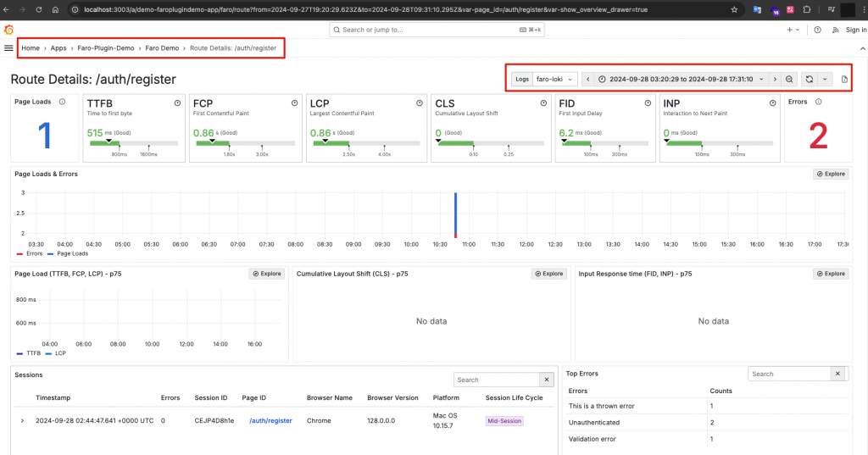Open faro-loki data source dropdown
This screenshot has height=455, width=868.
click(554, 79)
